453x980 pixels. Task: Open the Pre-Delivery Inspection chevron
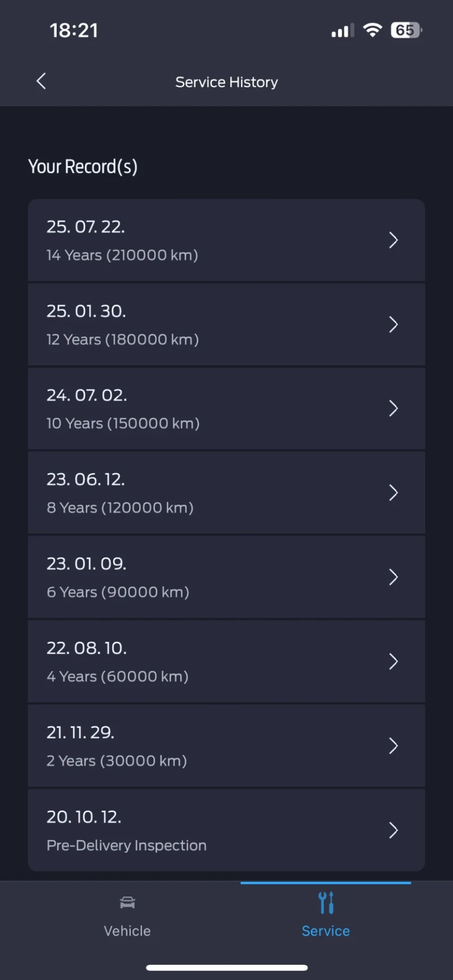[394, 830]
